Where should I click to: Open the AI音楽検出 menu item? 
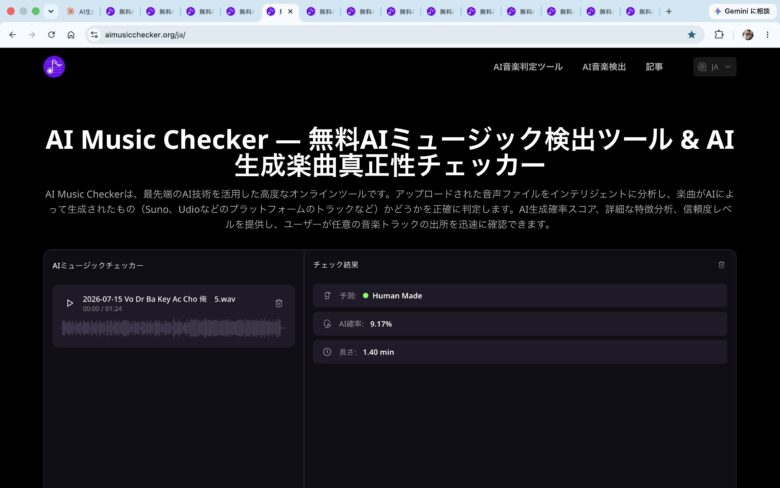(604, 67)
